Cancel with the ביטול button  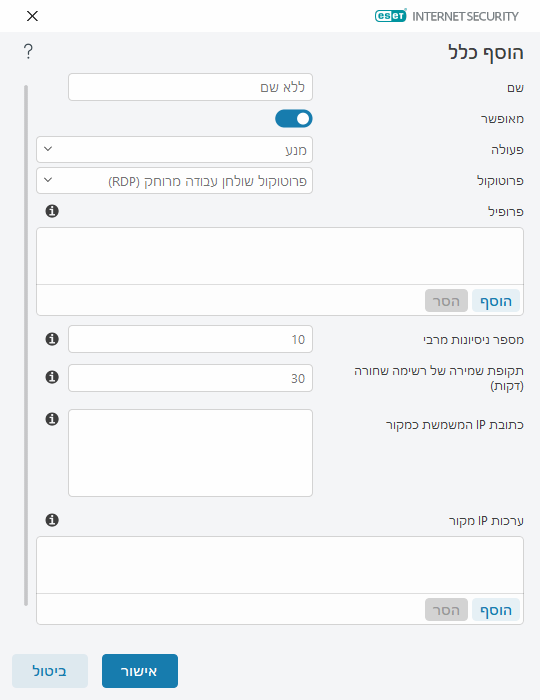50,671
